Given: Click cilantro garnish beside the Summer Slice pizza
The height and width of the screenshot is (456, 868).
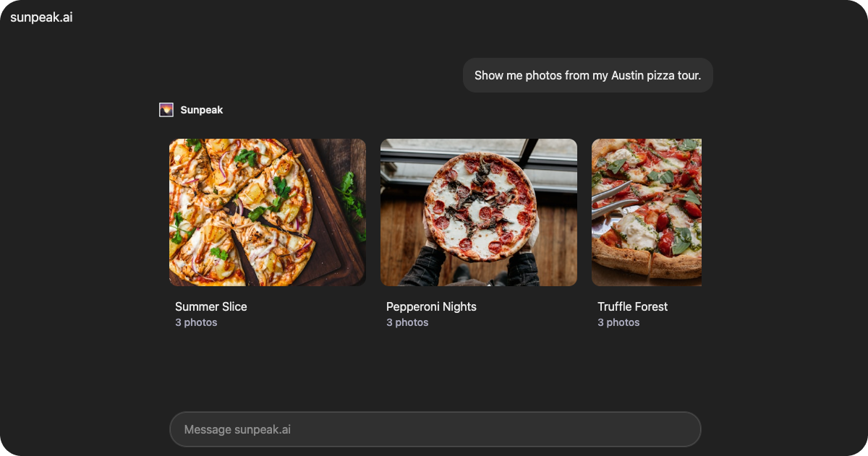Looking at the screenshot, I should pos(350,194).
